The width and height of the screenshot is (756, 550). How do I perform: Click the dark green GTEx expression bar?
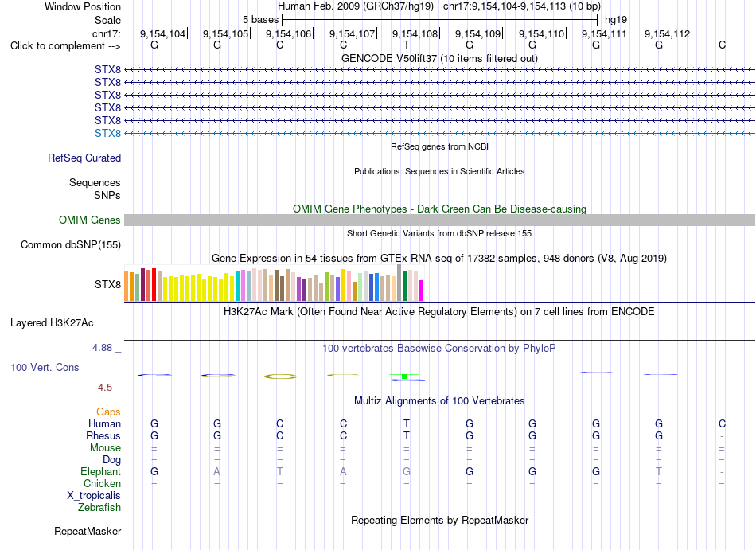[404, 287]
